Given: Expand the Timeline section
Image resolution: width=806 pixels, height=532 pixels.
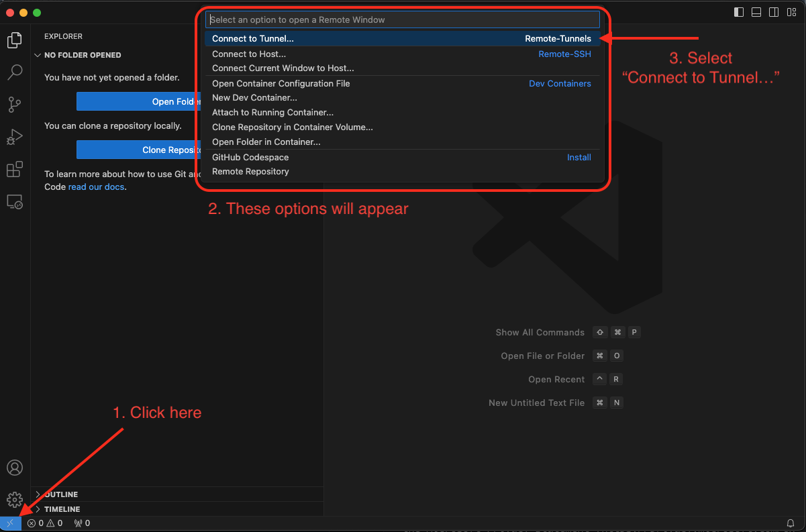Looking at the screenshot, I should (62, 509).
